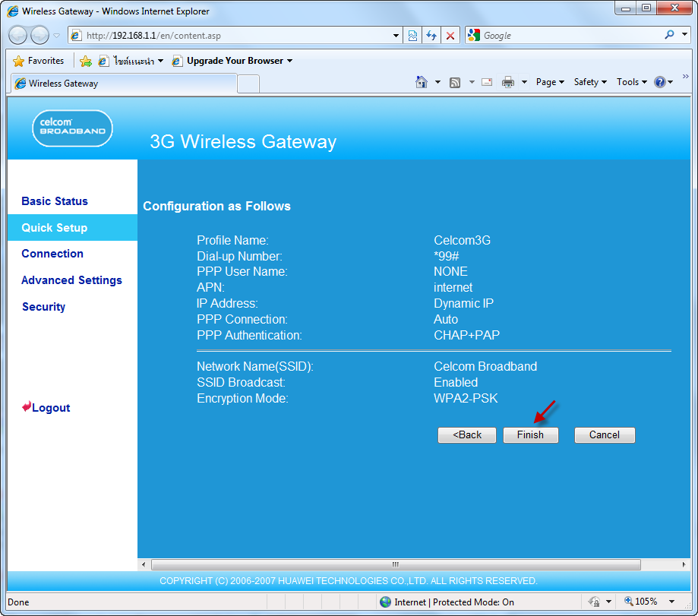Click the Home page icon
698x616 pixels.
(421, 82)
